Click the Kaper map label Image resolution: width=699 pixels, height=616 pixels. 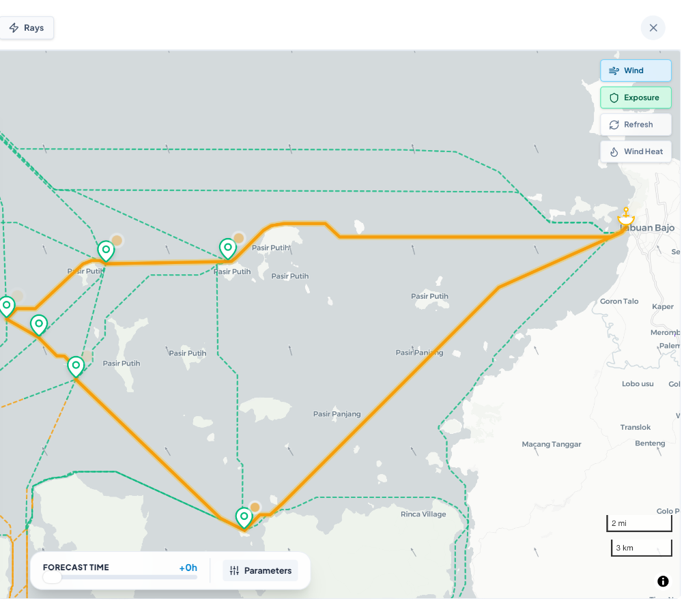(663, 306)
